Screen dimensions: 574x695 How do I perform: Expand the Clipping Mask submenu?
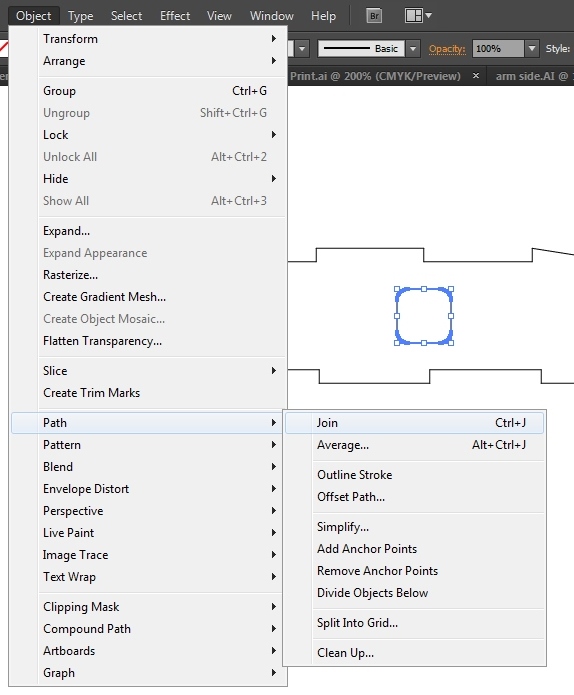tap(148, 607)
